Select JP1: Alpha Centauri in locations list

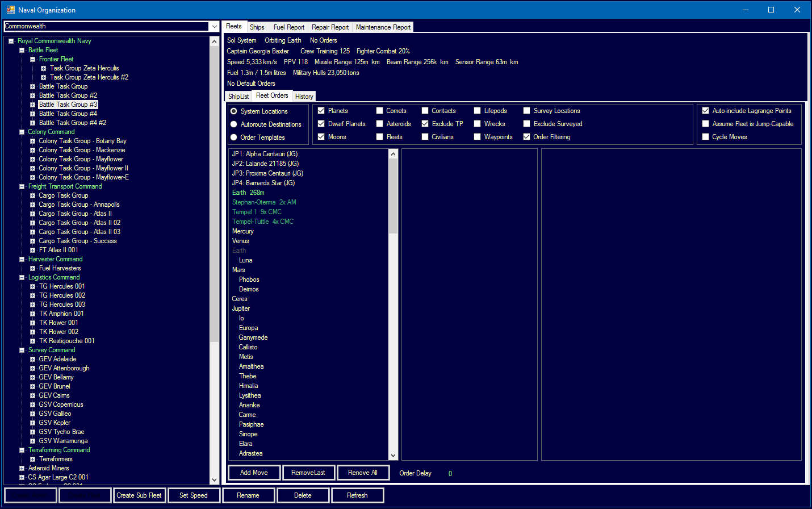[x=265, y=154]
